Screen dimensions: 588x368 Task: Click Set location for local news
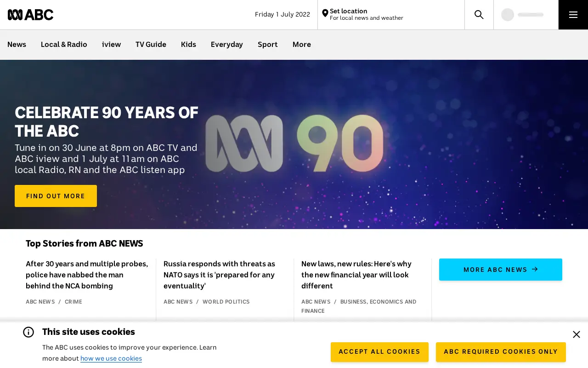[x=391, y=15]
